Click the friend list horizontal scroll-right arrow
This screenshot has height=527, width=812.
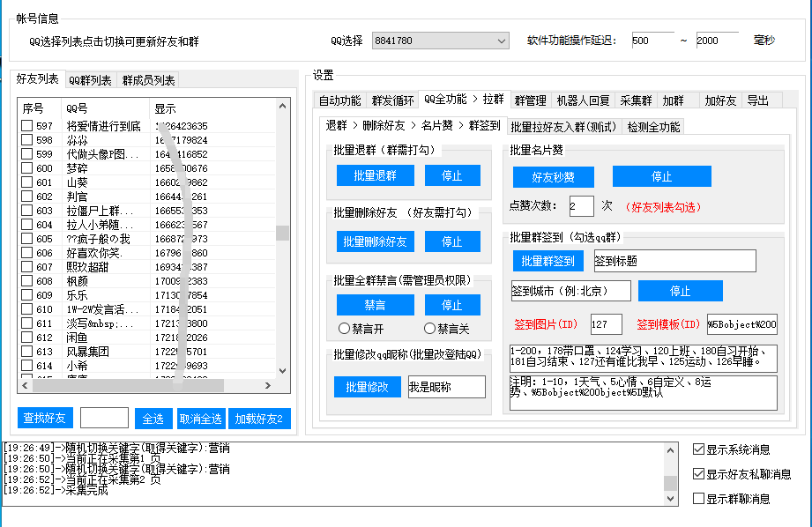[268, 385]
